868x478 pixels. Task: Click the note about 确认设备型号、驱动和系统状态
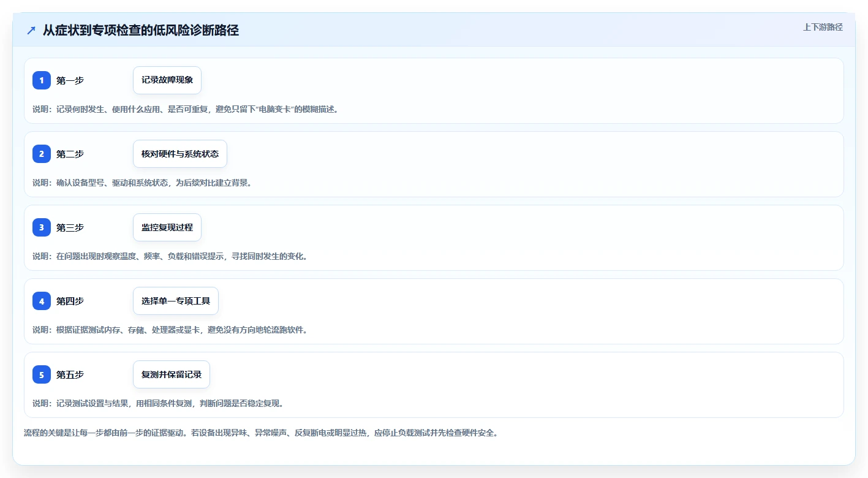point(142,183)
